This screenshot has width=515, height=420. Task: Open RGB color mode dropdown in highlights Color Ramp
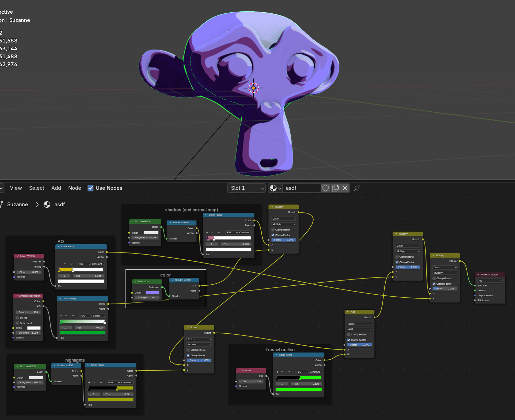(113, 382)
